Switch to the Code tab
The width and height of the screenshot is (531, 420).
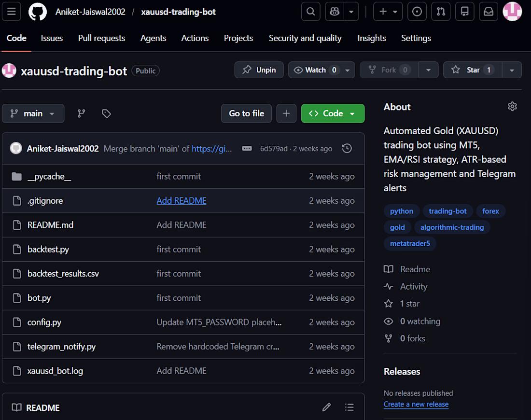[x=16, y=38]
